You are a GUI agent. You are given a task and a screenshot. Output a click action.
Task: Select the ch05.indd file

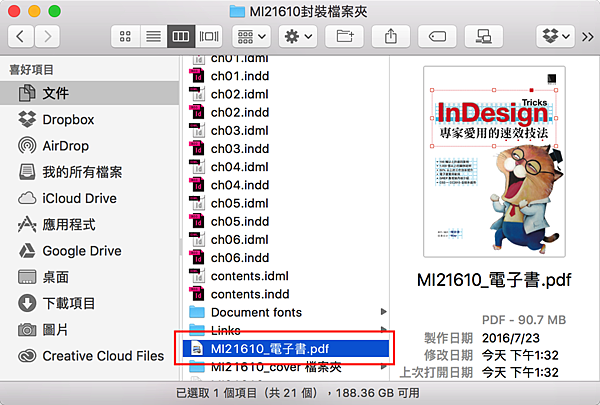click(285, 222)
